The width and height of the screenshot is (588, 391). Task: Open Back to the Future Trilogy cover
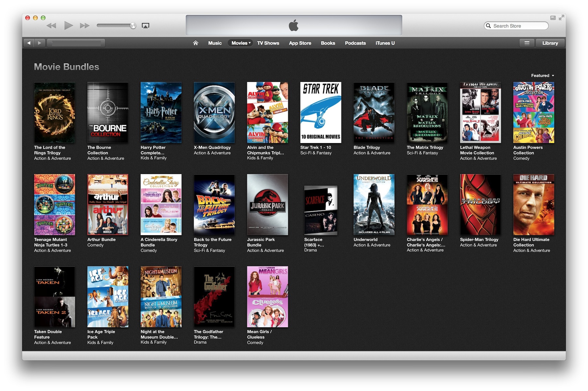coord(214,205)
